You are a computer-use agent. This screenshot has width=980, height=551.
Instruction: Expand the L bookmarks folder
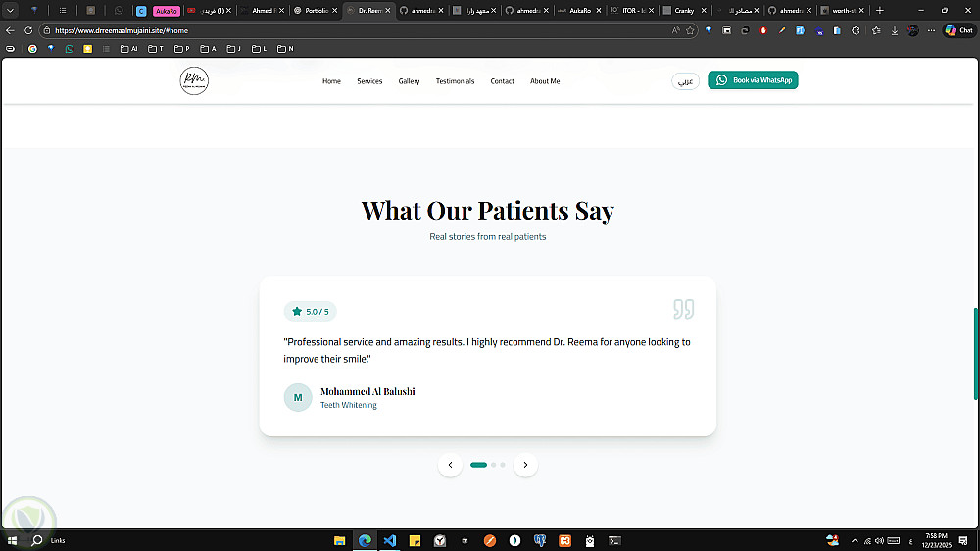(260, 49)
